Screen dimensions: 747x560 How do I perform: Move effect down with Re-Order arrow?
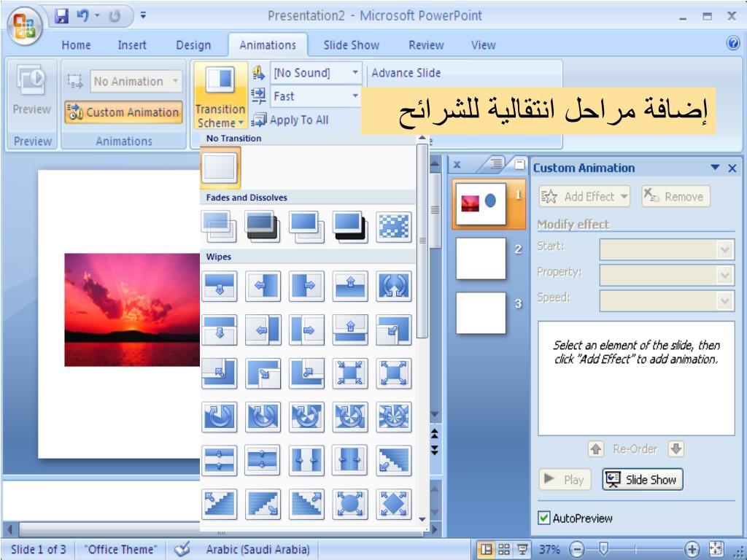(x=676, y=448)
